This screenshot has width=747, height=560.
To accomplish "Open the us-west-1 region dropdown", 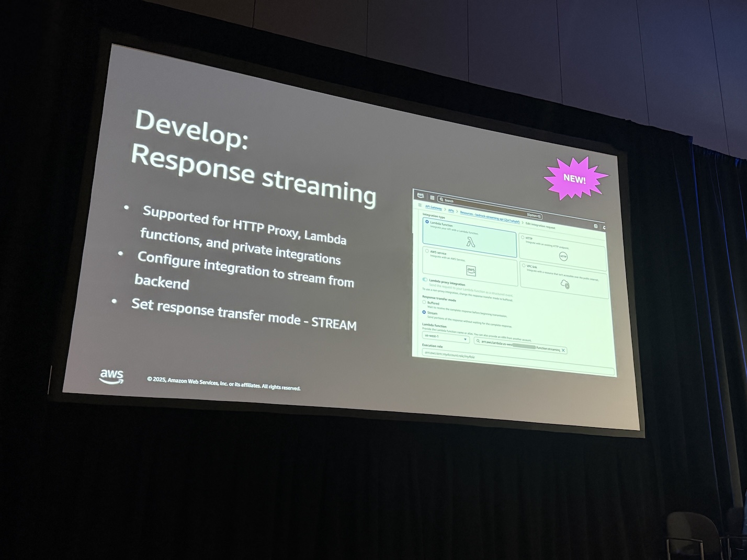I will click(446, 338).
